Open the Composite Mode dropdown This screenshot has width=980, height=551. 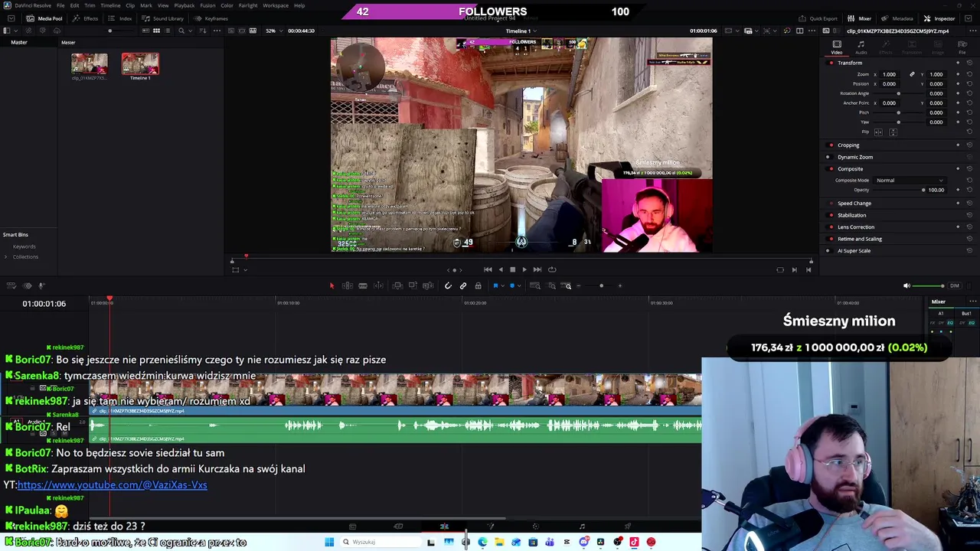[x=909, y=181]
